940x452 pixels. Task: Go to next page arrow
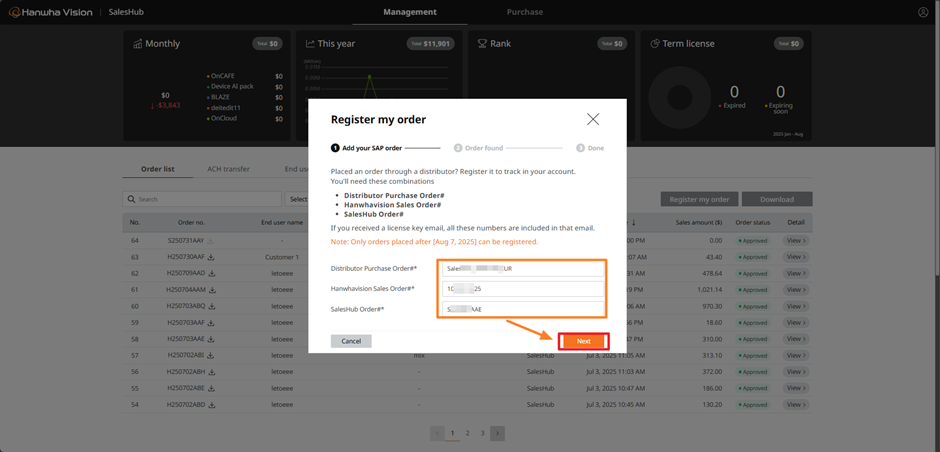click(x=497, y=433)
